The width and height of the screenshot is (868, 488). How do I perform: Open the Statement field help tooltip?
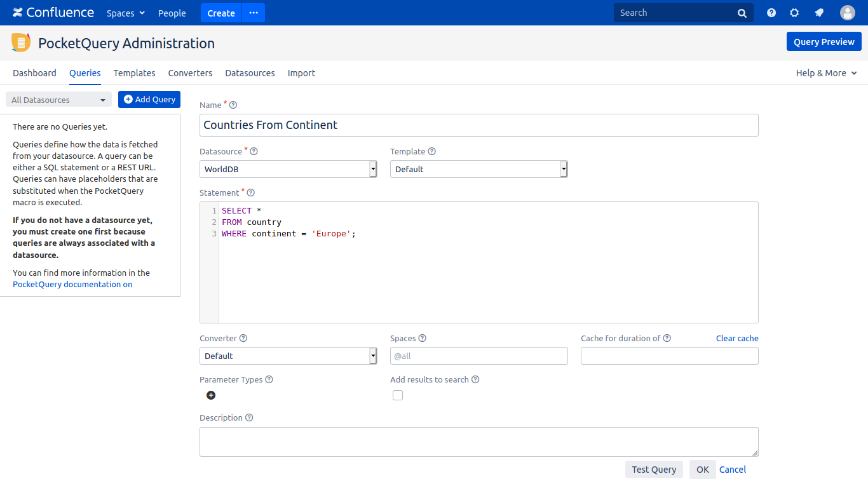click(250, 193)
